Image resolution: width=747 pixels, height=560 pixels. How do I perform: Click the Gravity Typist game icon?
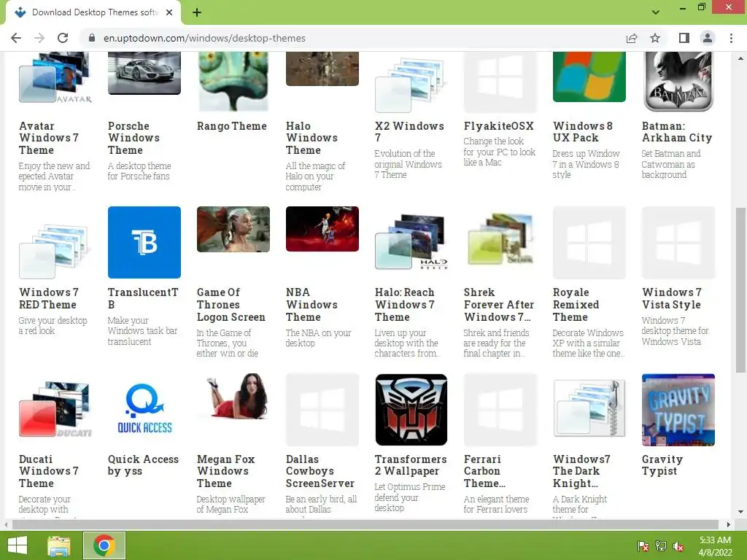point(678,410)
